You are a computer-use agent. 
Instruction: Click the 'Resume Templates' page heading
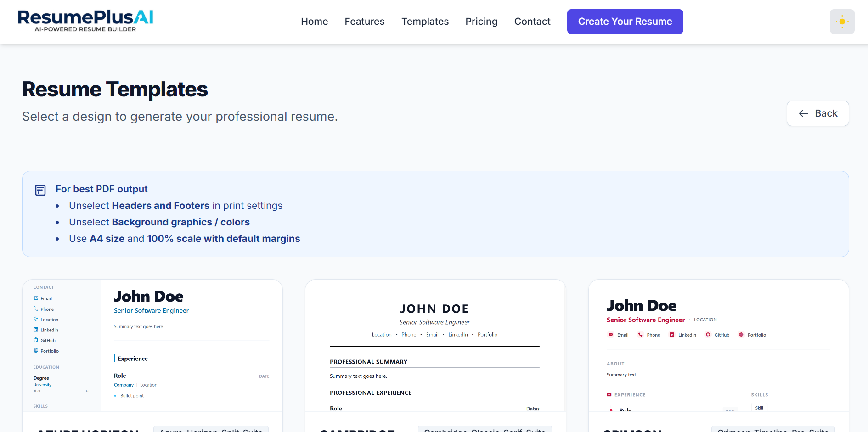click(115, 89)
